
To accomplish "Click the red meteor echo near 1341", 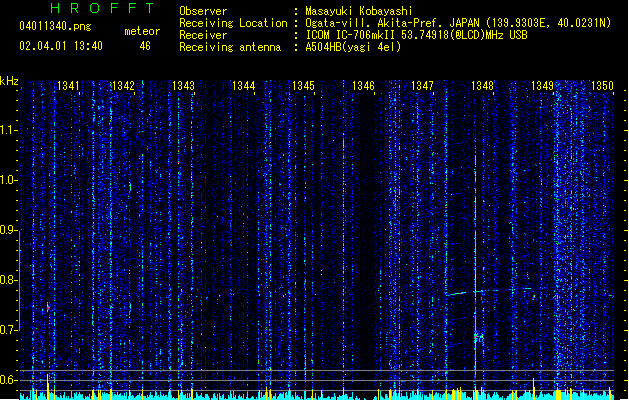I will click(48, 308).
